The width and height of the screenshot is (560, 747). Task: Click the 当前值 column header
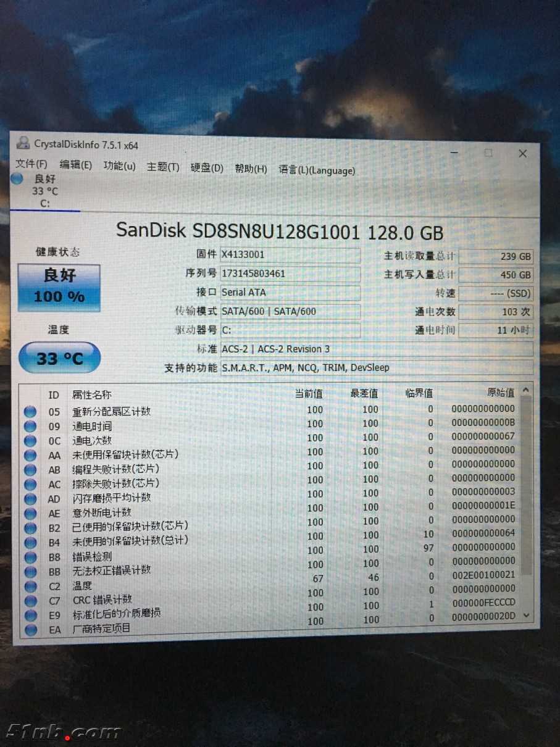[308, 393]
